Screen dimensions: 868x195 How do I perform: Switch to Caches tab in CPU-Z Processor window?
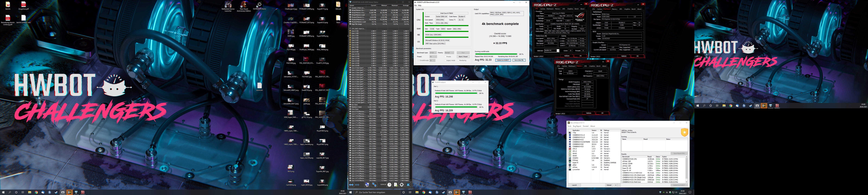[x=542, y=9]
